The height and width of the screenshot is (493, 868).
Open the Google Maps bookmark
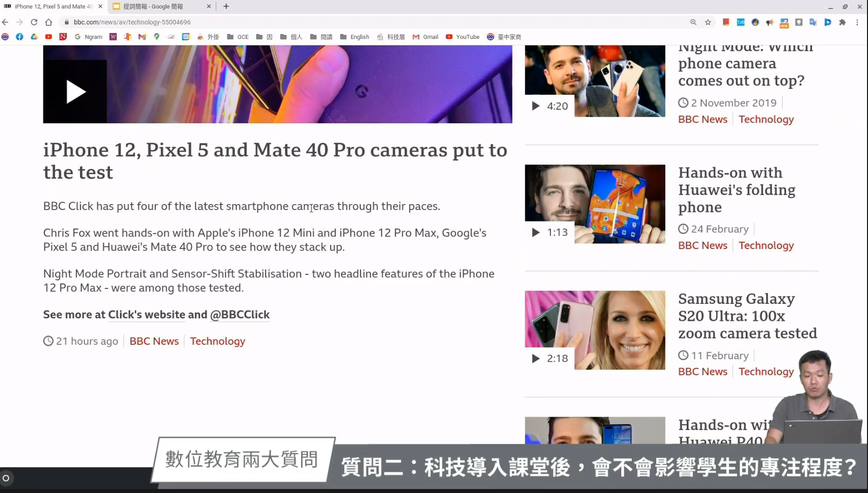pos(157,37)
